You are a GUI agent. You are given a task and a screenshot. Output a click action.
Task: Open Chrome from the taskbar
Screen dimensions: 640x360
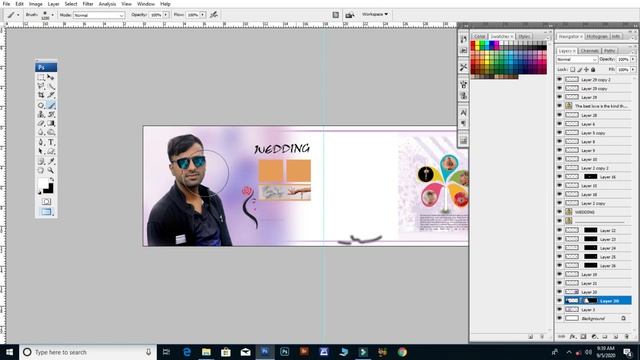[x=402, y=352]
